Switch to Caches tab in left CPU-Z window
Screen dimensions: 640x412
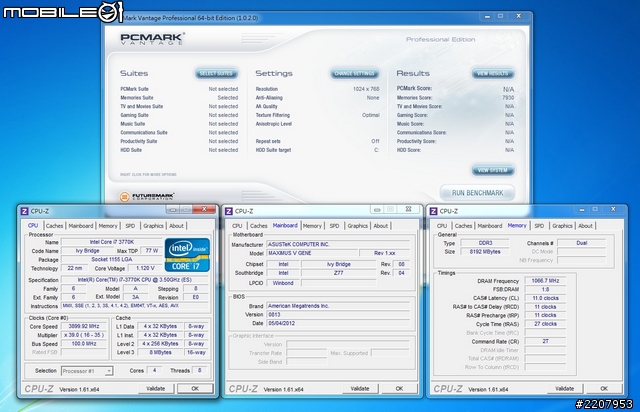pyautogui.click(x=54, y=226)
